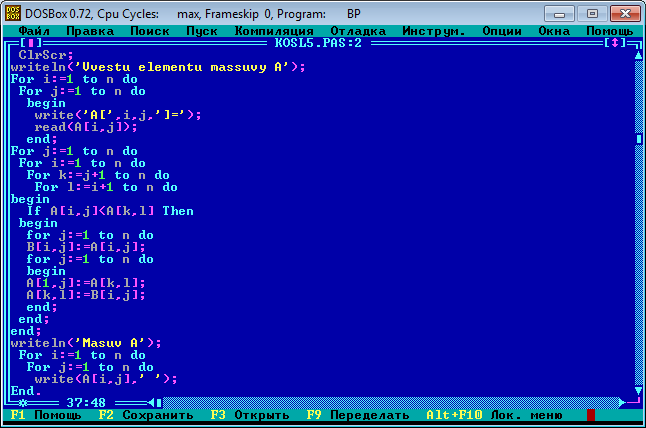The width and height of the screenshot is (646, 428).
Task: Open the Окна menu
Action: pos(554,31)
